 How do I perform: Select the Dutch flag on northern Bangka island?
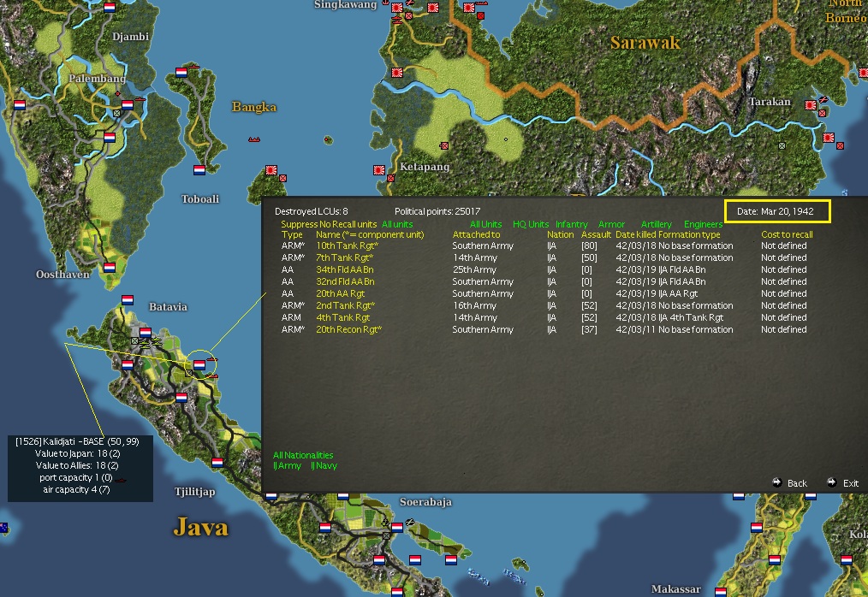181,72
